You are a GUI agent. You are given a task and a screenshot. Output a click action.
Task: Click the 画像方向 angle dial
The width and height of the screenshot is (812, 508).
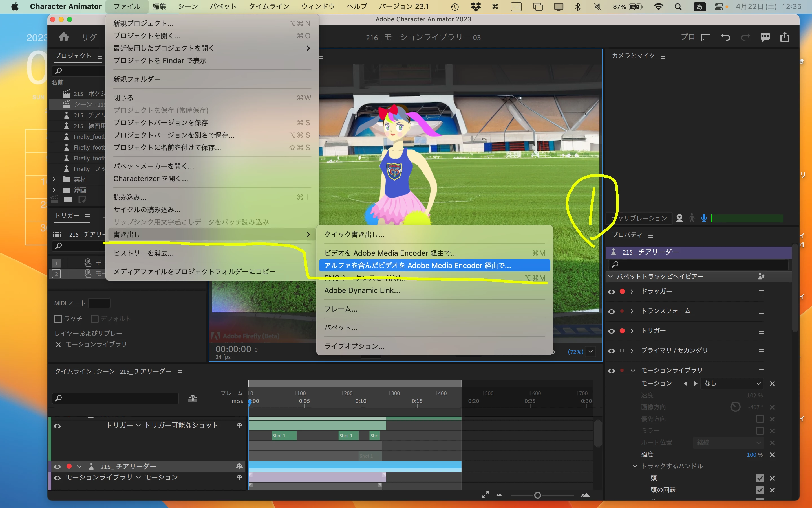click(x=735, y=407)
